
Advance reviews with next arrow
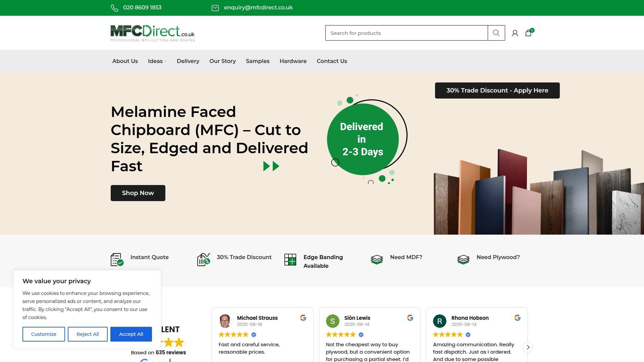coord(528,347)
